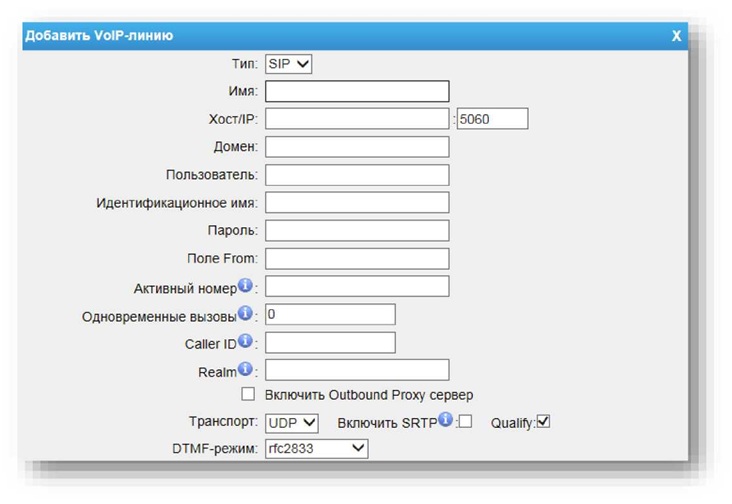Uncheck the Qualify checkbox
This screenshot has height=504, width=732.
click(x=544, y=422)
